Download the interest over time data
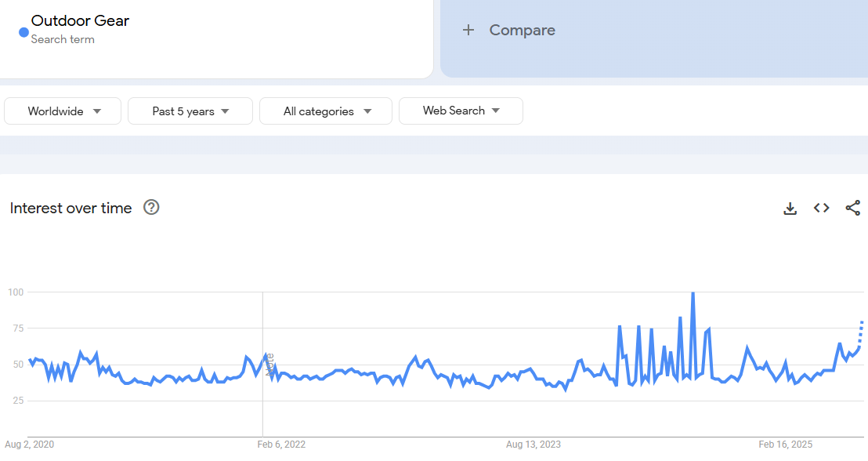 [x=790, y=209]
